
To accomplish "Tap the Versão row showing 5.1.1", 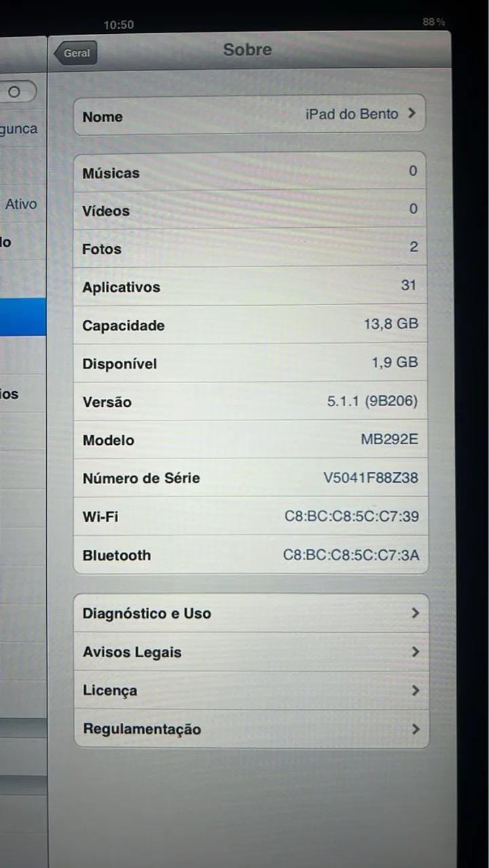I will click(x=251, y=401).
